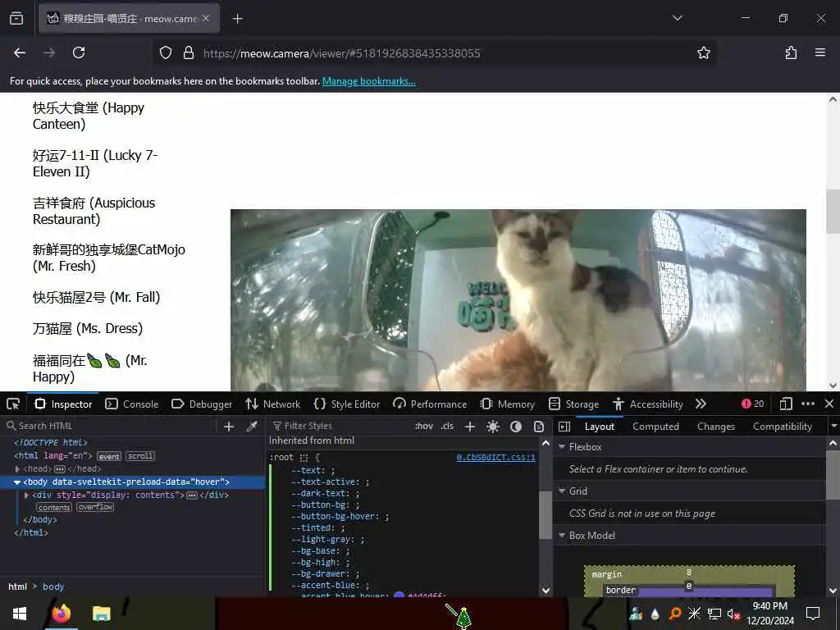Open sidebar tabs overflow dropdown
The image size is (840, 630).
coord(833,427)
